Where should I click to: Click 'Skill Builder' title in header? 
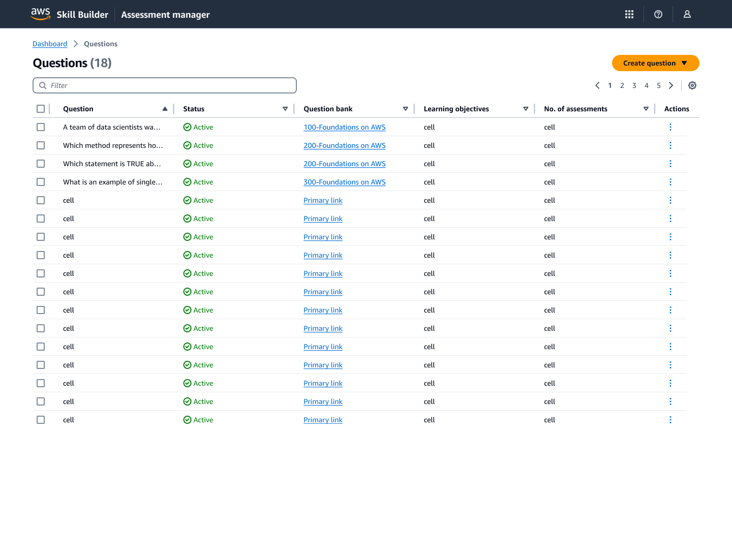click(82, 15)
